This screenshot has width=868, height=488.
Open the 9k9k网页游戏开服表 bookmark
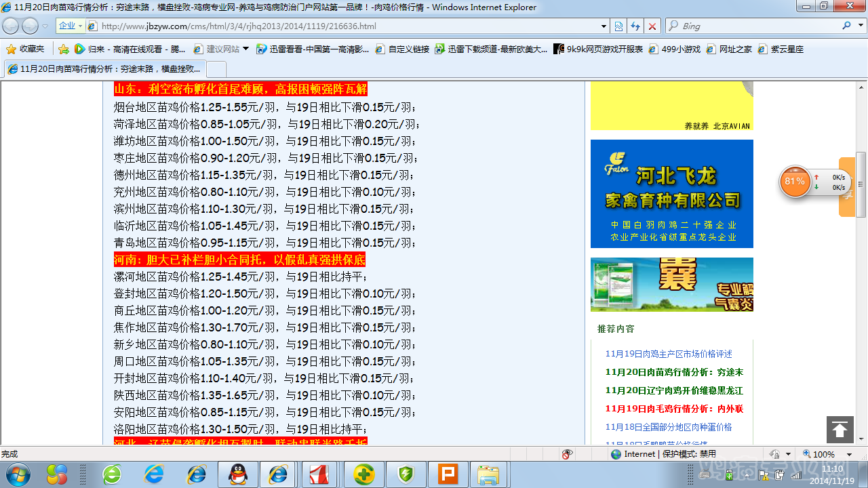coord(598,49)
